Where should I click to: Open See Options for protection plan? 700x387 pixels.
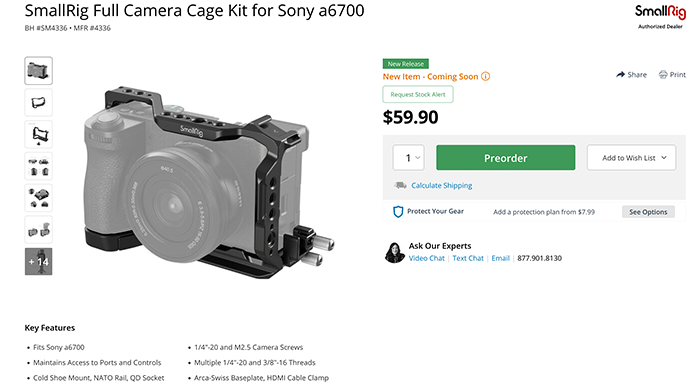click(x=648, y=212)
